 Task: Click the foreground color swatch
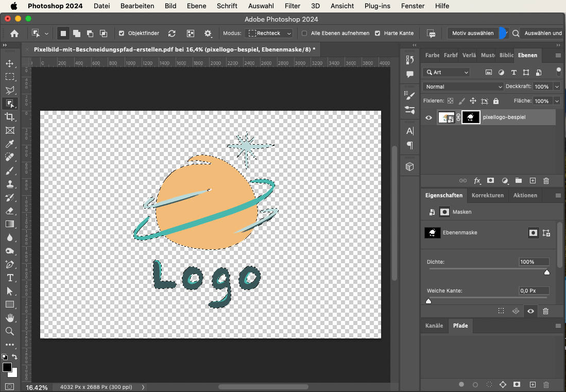click(7, 367)
